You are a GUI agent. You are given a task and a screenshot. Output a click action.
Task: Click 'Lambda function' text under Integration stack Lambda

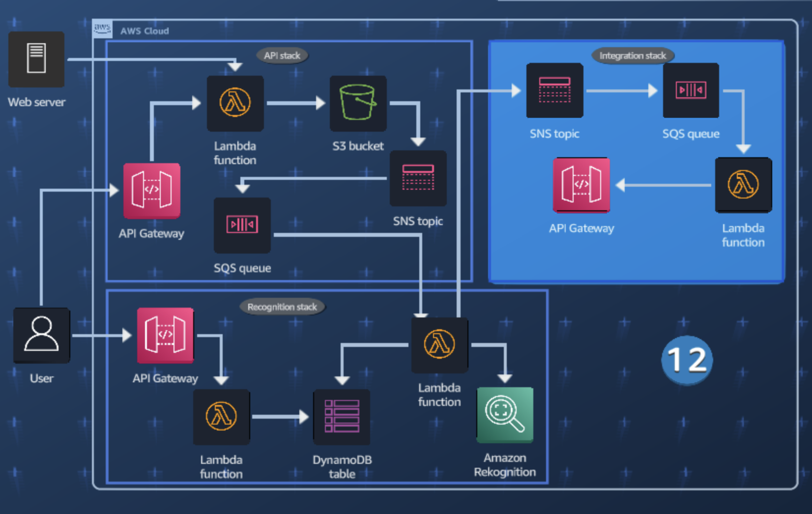(743, 235)
